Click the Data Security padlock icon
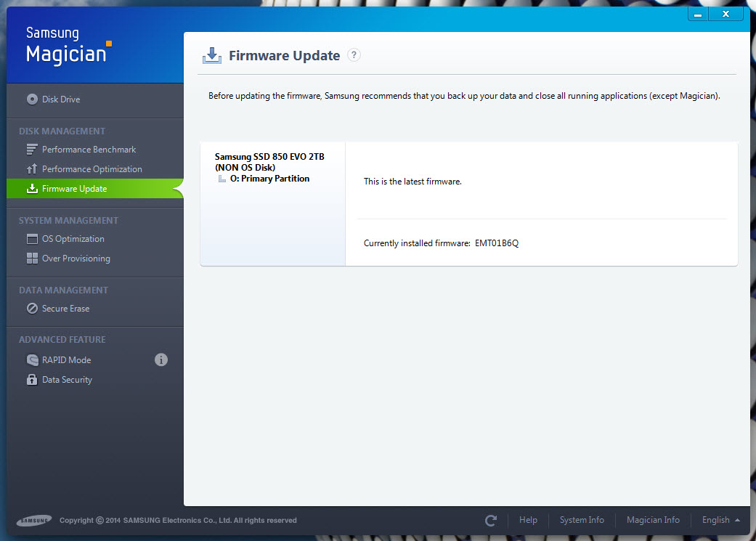The image size is (756, 541). (32, 380)
